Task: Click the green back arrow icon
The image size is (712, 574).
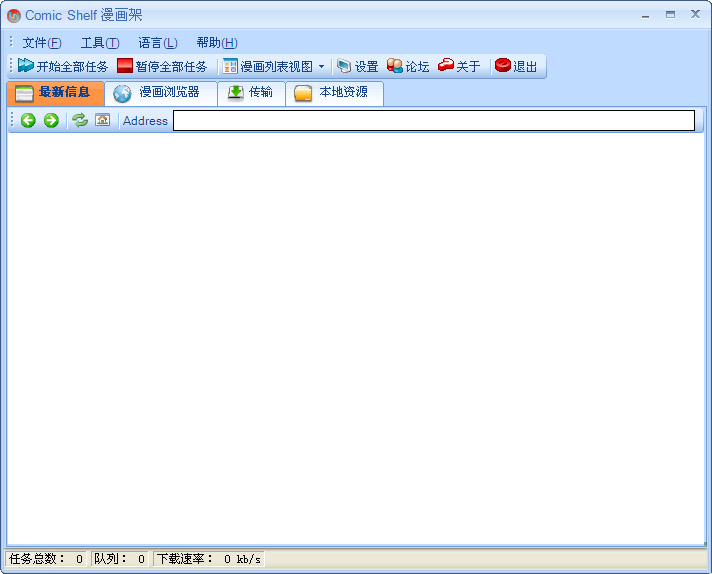Action: 28,120
